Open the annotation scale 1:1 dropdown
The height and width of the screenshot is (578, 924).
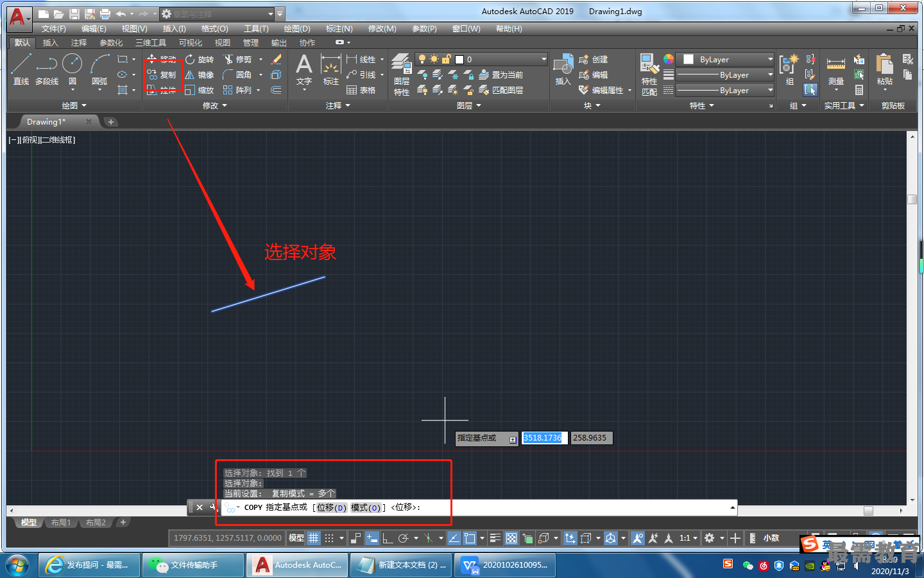pyautogui.click(x=689, y=538)
